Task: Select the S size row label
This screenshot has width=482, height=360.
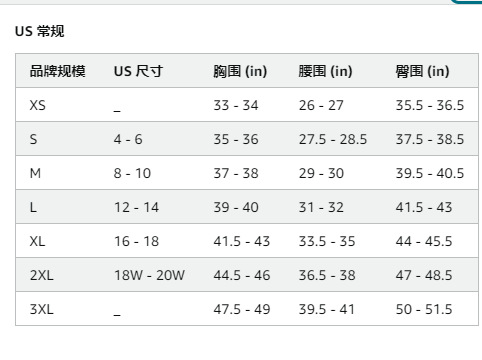Action: [x=33, y=139]
